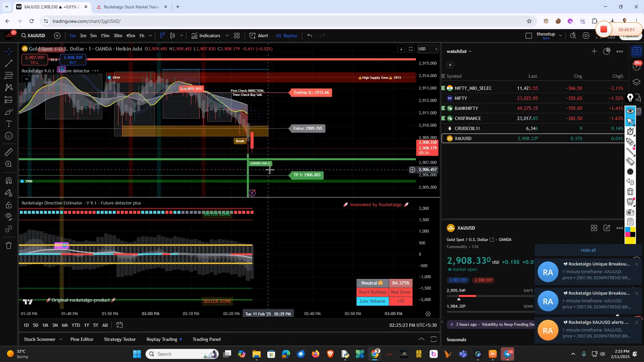Take a chart snapshot with the camera icon
The height and width of the screenshot is (362, 644).
click(x=612, y=36)
